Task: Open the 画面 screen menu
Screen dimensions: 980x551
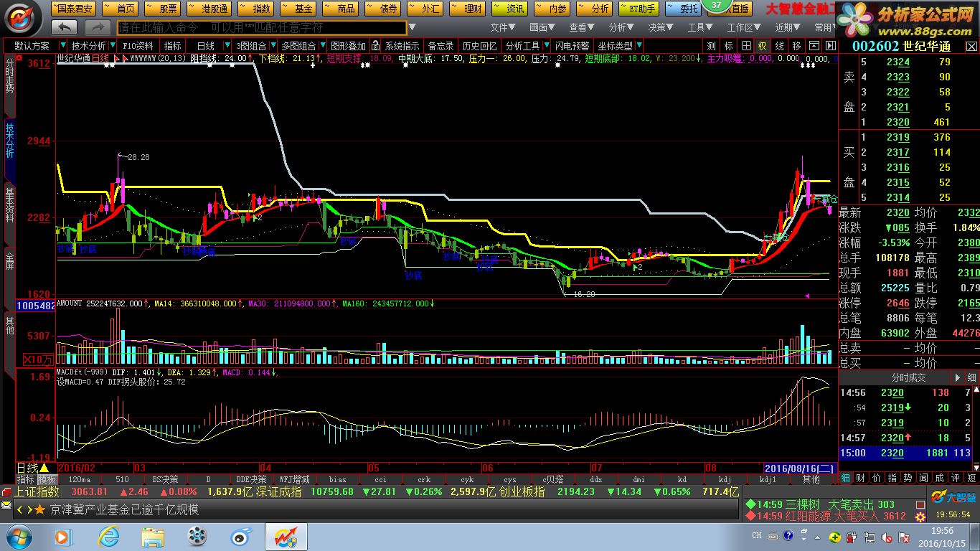Action: [x=542, y=27]
